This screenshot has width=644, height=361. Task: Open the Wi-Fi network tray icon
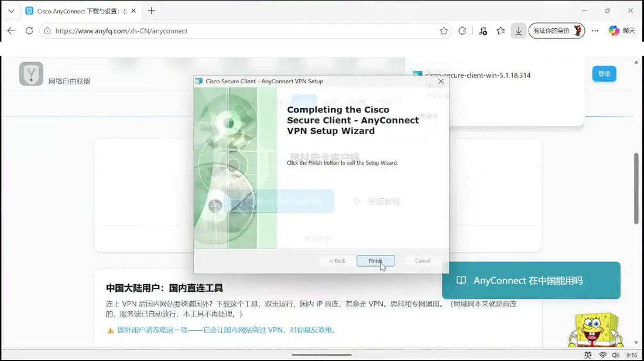click(x=602, y=355)
